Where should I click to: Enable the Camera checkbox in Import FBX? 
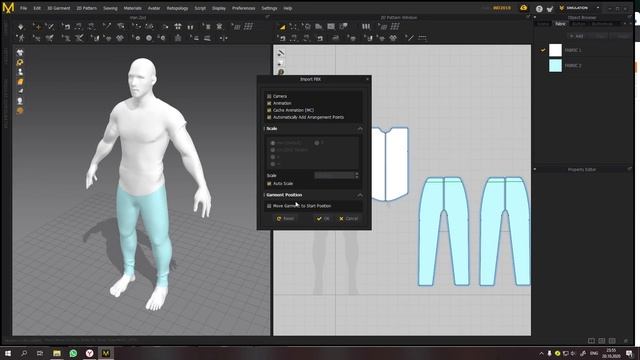[269, 96]
